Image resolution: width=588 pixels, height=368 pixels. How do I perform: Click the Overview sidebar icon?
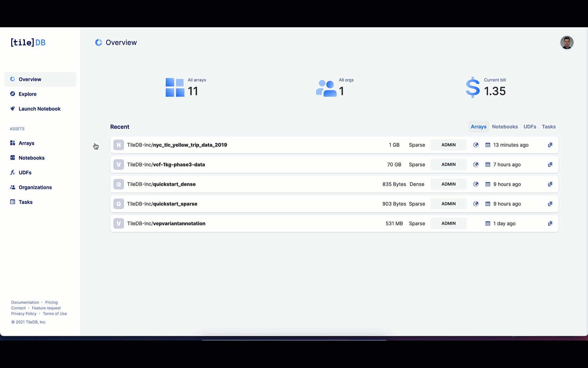[13, 79]
